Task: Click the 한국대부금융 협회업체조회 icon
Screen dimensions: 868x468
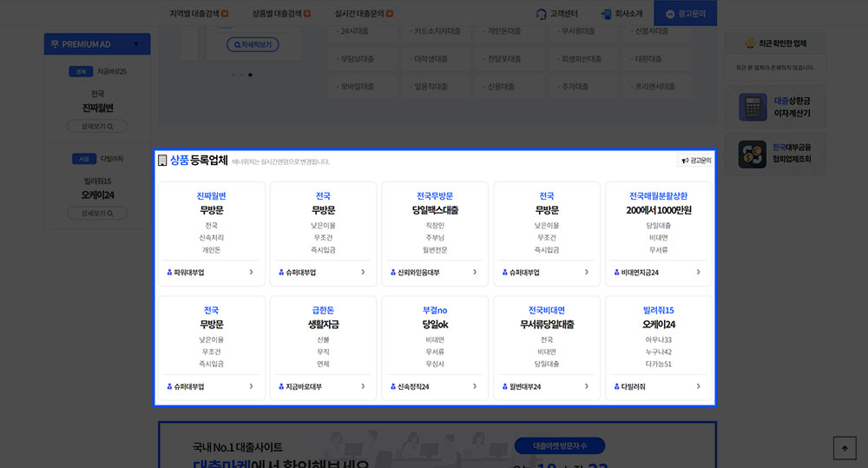Action: [x=750, y=155]
